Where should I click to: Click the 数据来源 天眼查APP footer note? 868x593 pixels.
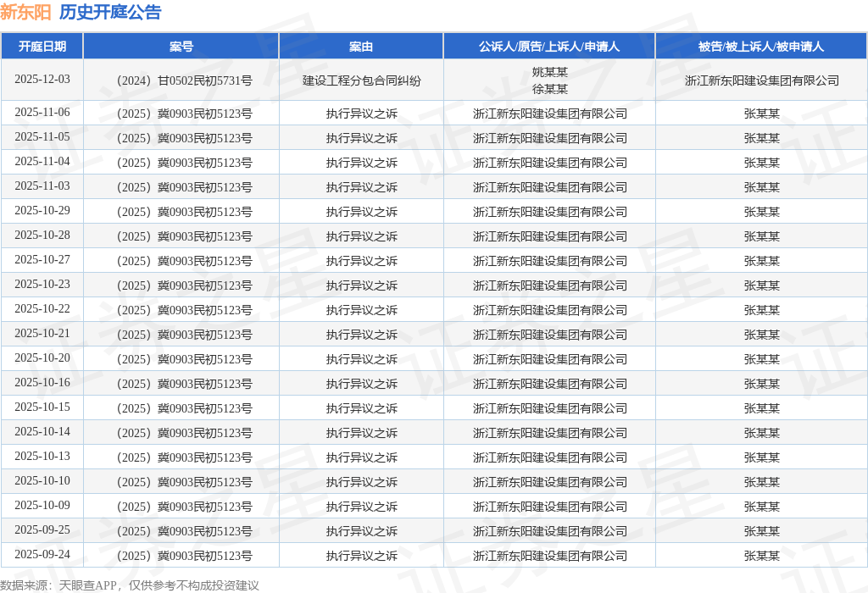pos(130,585)
